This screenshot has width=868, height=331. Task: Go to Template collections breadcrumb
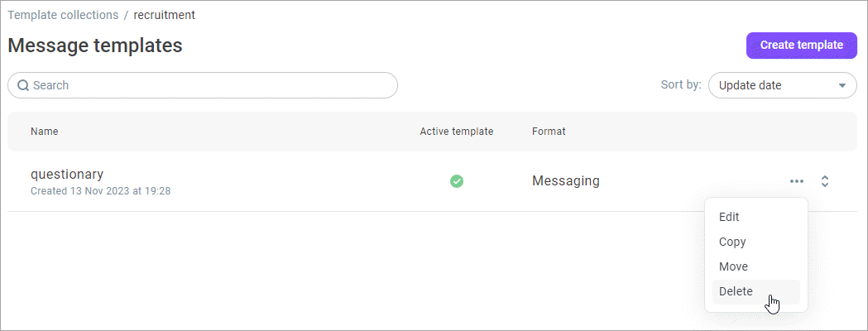[63, 15]
